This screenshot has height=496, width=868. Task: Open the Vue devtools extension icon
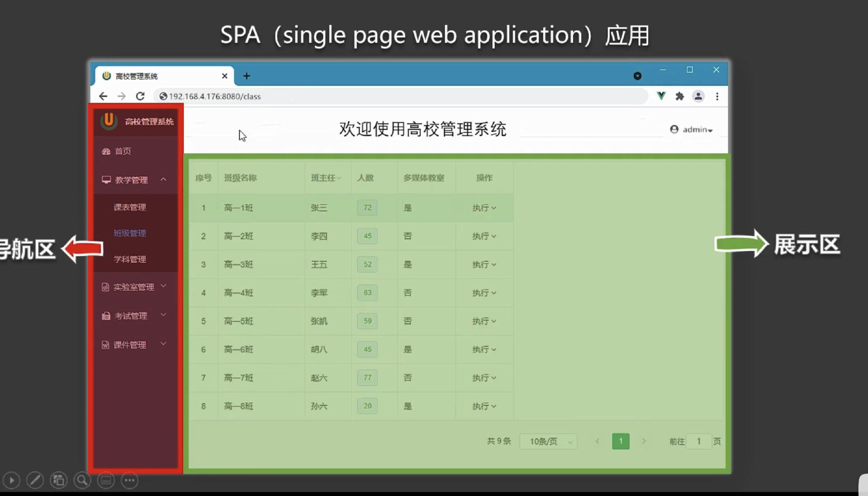(x=661, y=96)
